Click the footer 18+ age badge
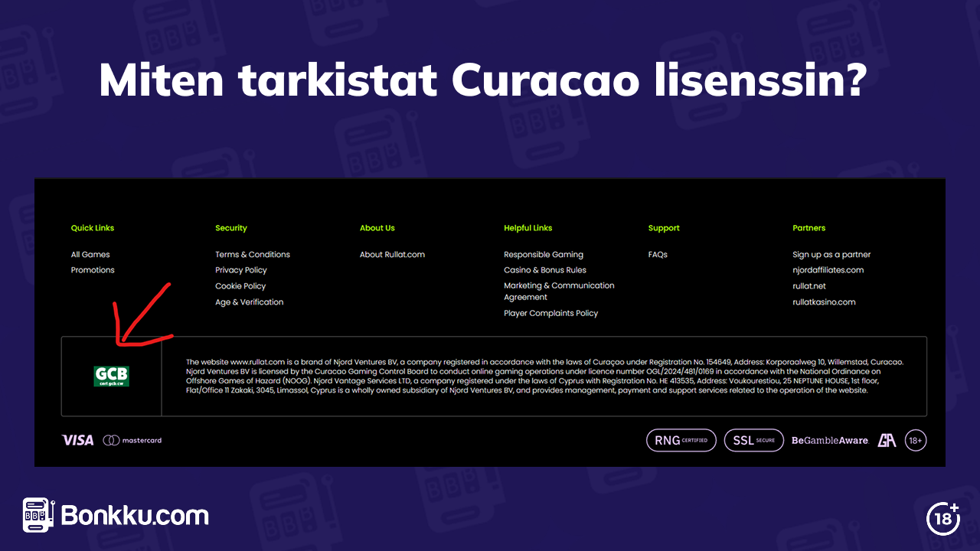Screen dimensions: 980x551 pos(916,440)
